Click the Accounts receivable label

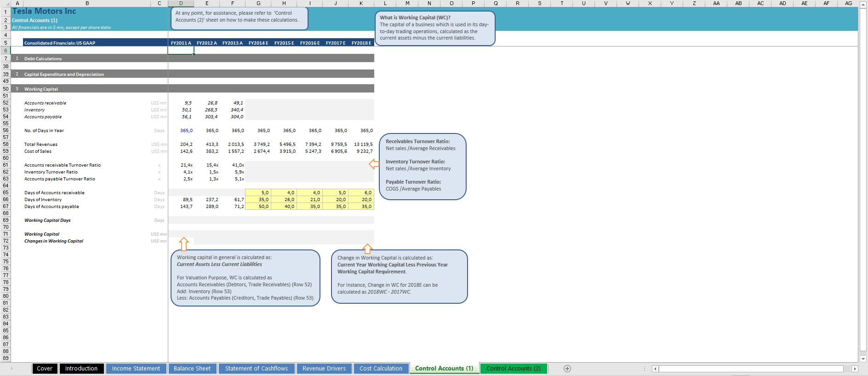click(45, 103)
